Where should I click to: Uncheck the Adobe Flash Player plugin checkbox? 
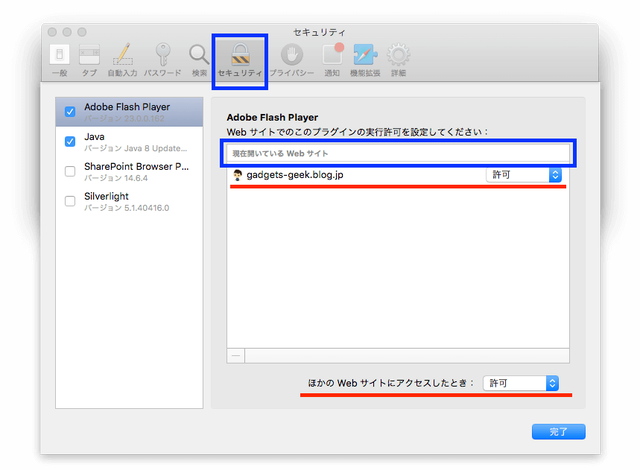[x=70, y=112]
